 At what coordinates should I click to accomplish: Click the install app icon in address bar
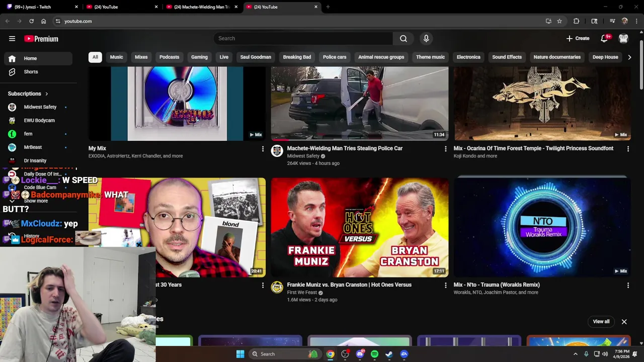[548, 21]
